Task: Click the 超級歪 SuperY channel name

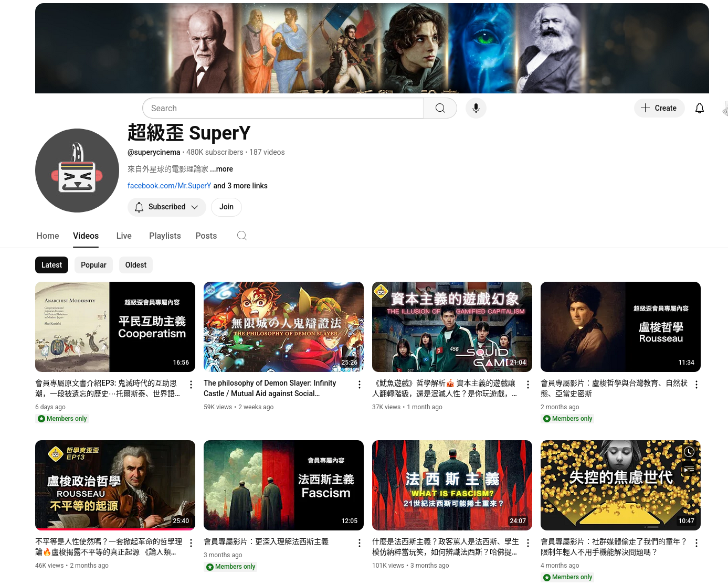Action: [x=189, y=133]
